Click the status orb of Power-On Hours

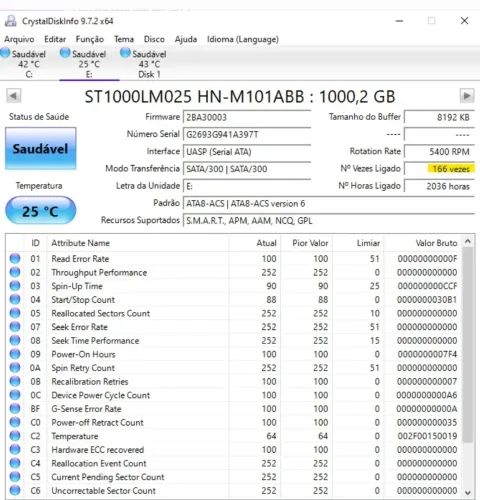tap(15, 354)
